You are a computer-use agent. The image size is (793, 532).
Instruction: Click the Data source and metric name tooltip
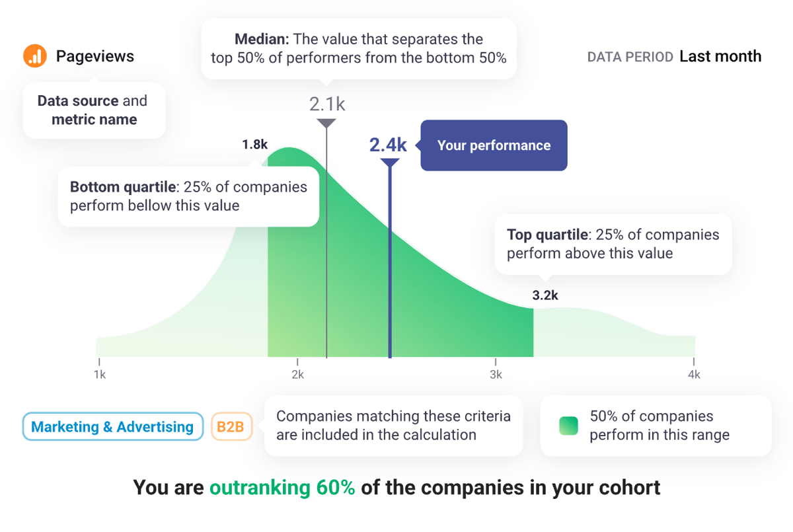[94, 110]
